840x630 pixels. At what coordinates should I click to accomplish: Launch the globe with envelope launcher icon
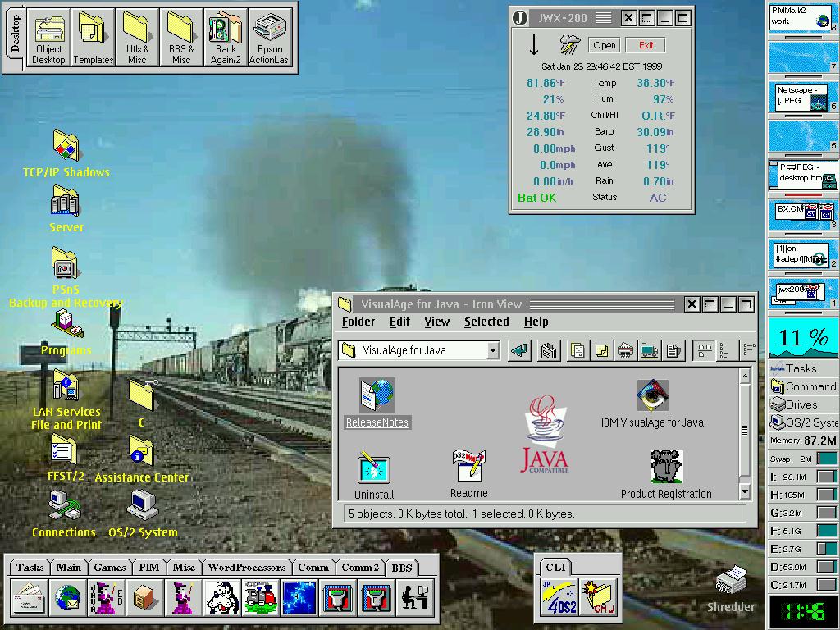tap(67, 597)
